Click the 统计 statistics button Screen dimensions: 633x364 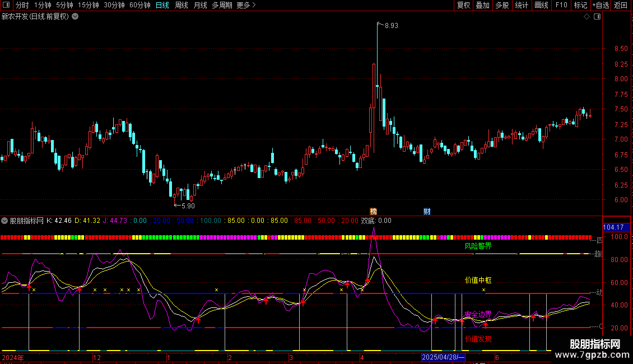pos(522,5)
